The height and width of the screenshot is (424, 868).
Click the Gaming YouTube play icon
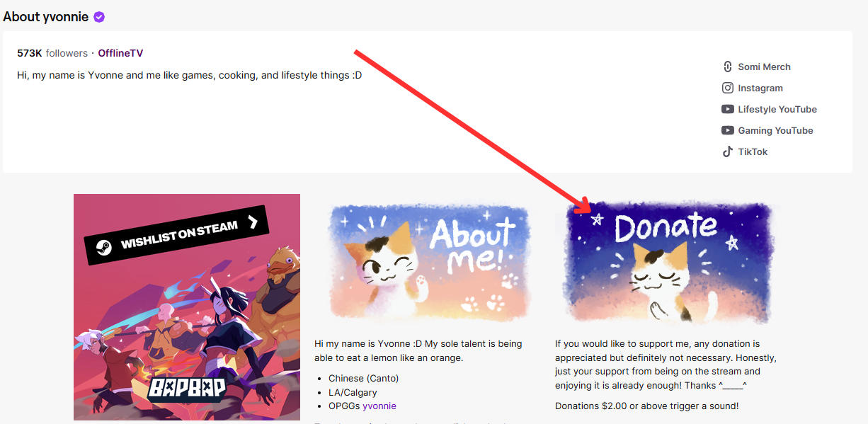727,130
